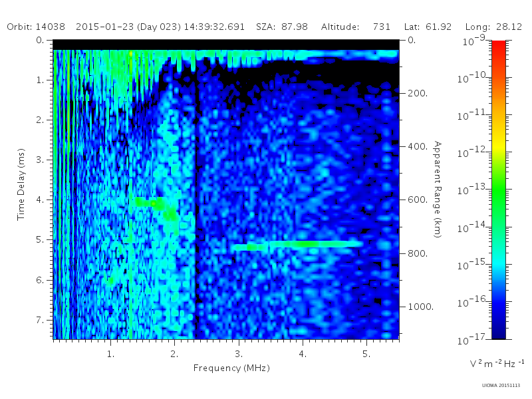This screenshot has height=399, width=532.
Task: Click the 'Long: 28.12' header value
Action: pos(493,27)
